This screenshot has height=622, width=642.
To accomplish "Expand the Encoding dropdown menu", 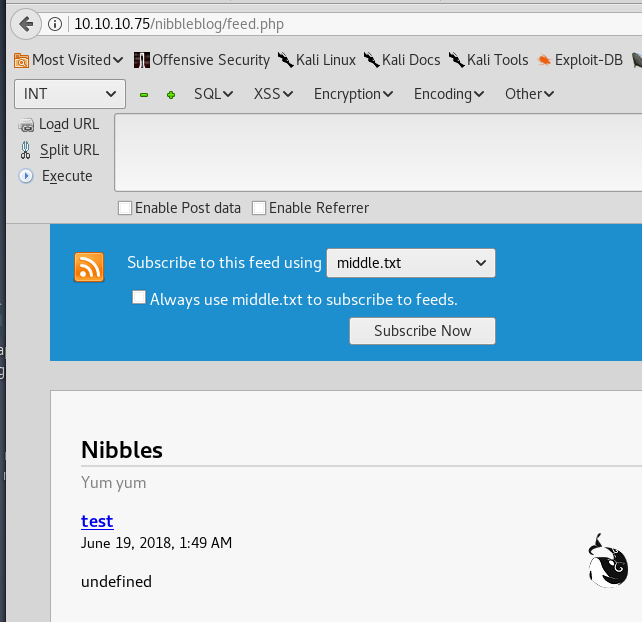I will 448,94.
